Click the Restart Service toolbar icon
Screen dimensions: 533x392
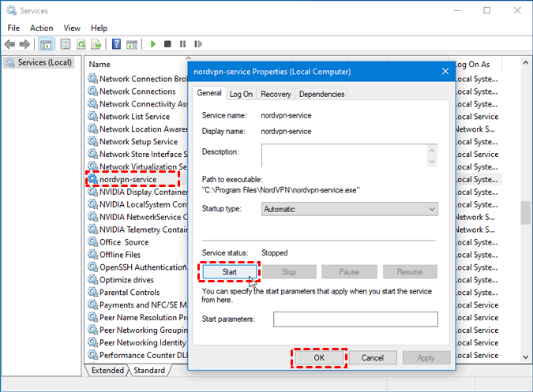click(x=197, y=44)
